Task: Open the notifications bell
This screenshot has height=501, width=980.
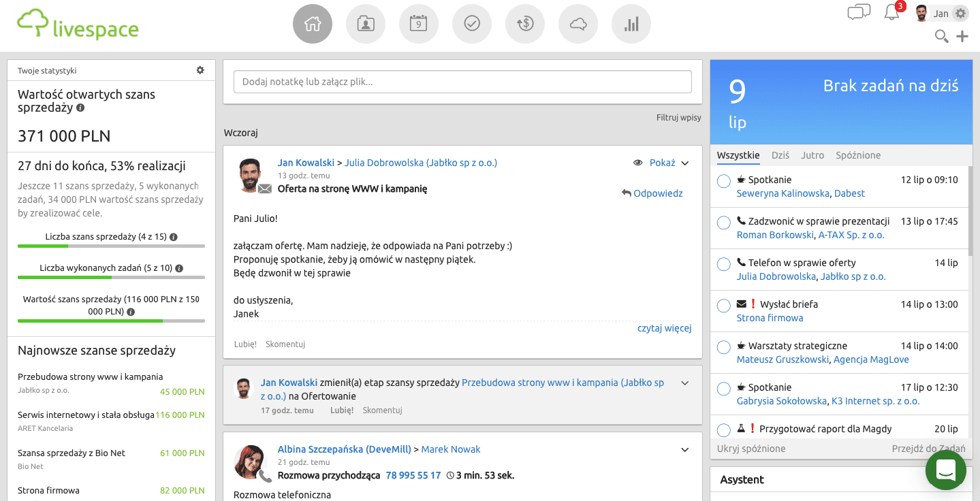Action: click(x=891, y=13)
